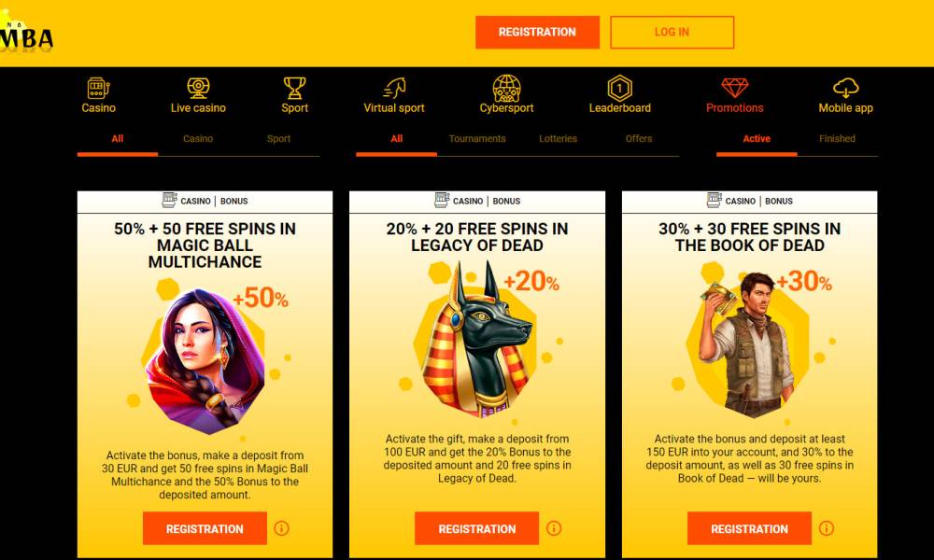This screenshot has height=560, width=934.
Task: Show info for the Legacy of Dead bonus
Action: 553,528
